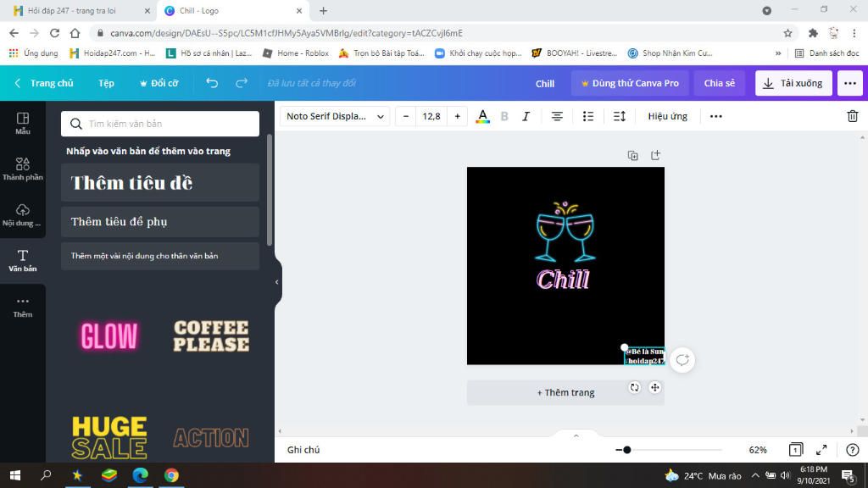
Task: Open the text color picker
Action: point(482,116)
